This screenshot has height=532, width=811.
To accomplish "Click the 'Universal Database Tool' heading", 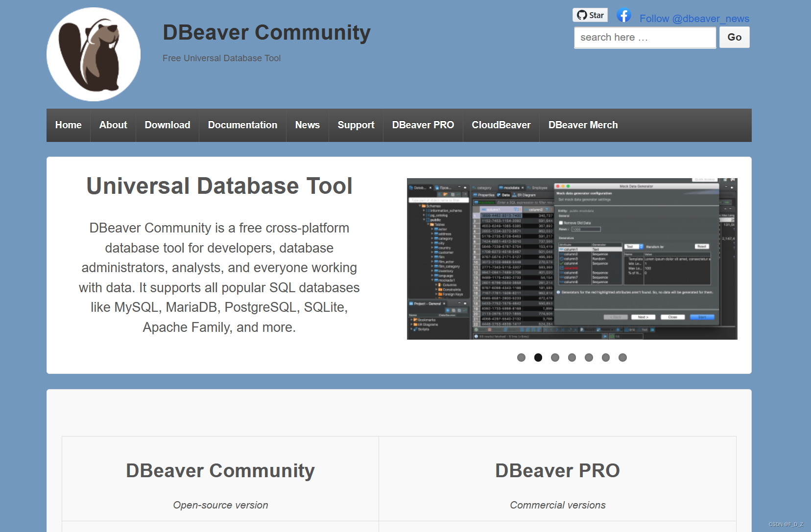I will (x=219, y=186).
